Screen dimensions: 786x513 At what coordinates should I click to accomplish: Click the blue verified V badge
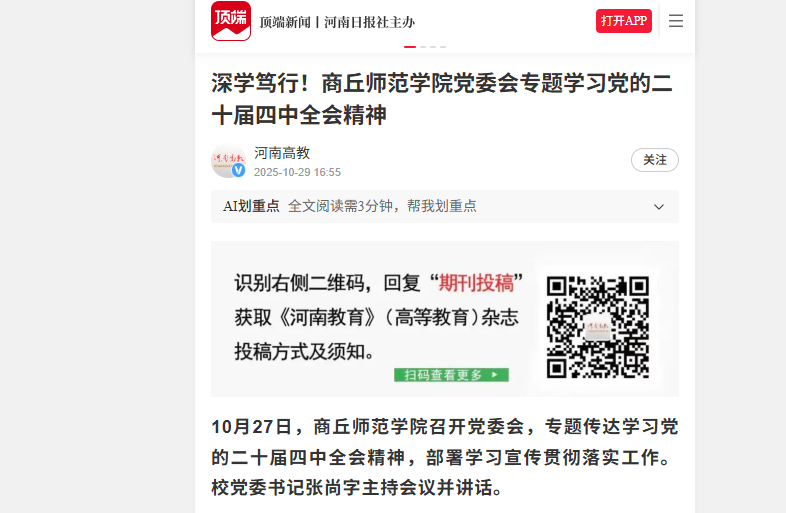[x=238, y=170]
